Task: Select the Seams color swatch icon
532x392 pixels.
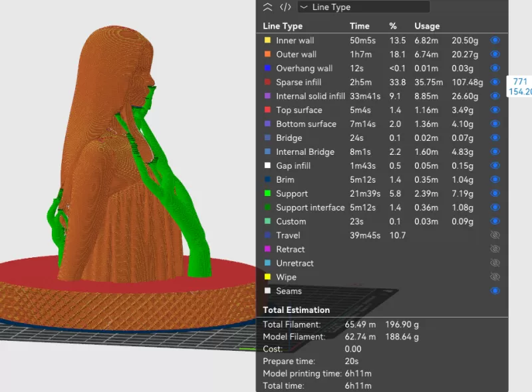Action: (269, 290)
